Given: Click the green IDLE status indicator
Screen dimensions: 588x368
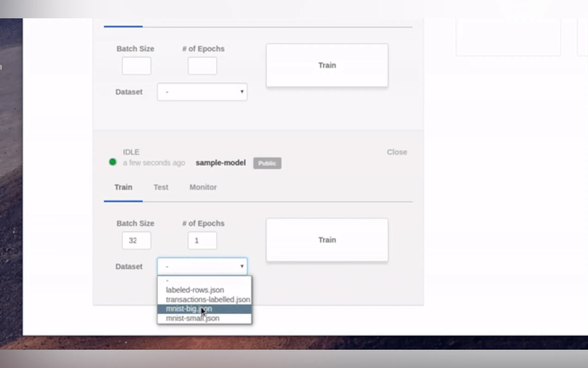Looking at the screenshot, I should pos(113,162).
